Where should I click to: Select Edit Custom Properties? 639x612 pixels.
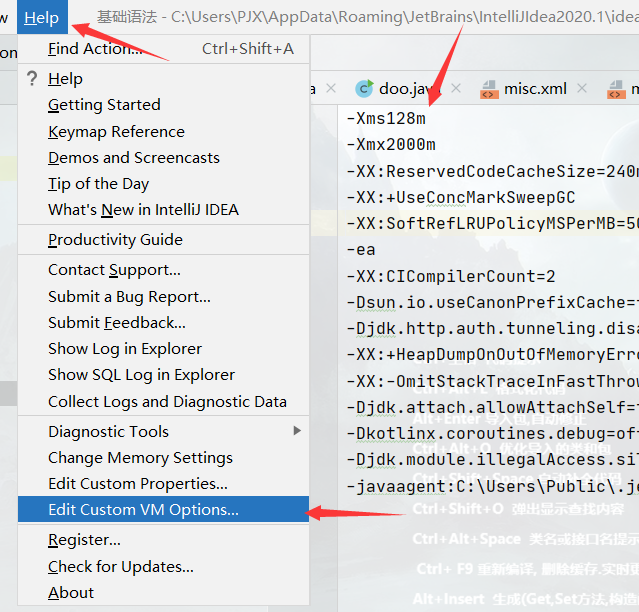coord(163,484)
